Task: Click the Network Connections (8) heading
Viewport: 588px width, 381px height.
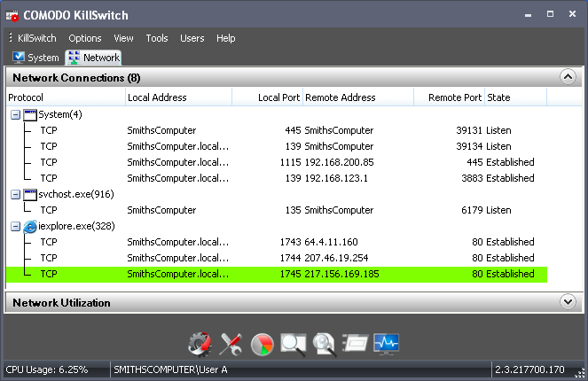Action: coord(76,78)
